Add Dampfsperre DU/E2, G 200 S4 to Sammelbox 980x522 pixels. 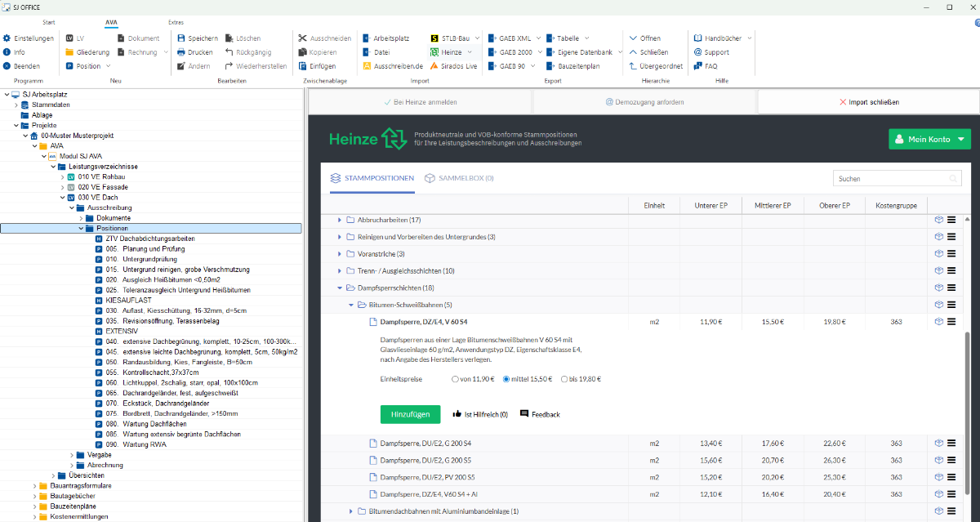[939, 444]
